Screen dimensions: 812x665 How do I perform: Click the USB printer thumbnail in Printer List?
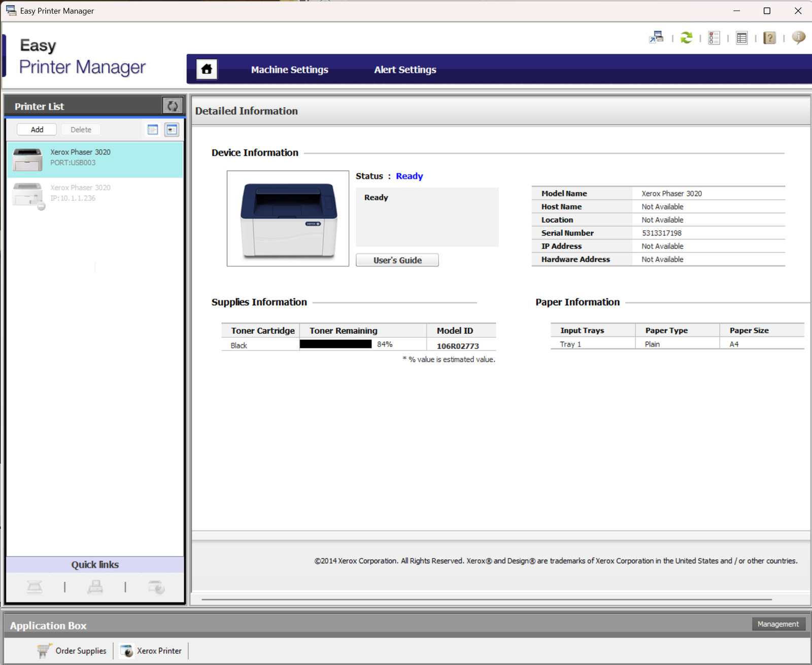point(27,159)
